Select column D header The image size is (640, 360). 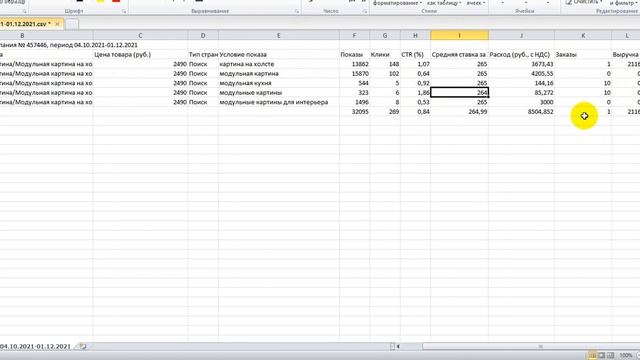click(x=203, y=36)
